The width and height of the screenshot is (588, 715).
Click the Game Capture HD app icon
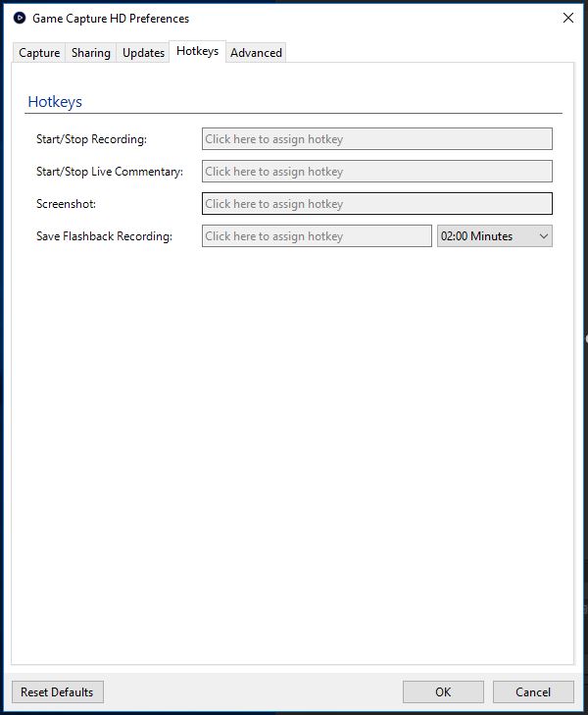click(x=19, y=18)
